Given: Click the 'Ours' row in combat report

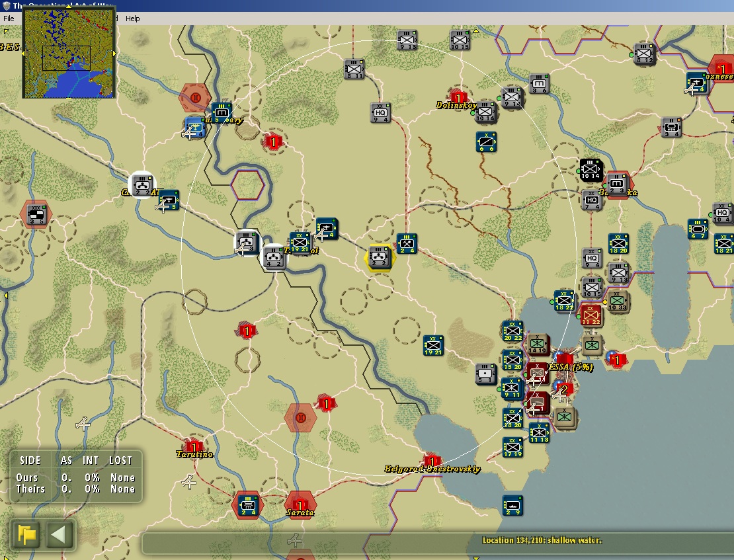Looking at the screenshot, I should [75, 477].
